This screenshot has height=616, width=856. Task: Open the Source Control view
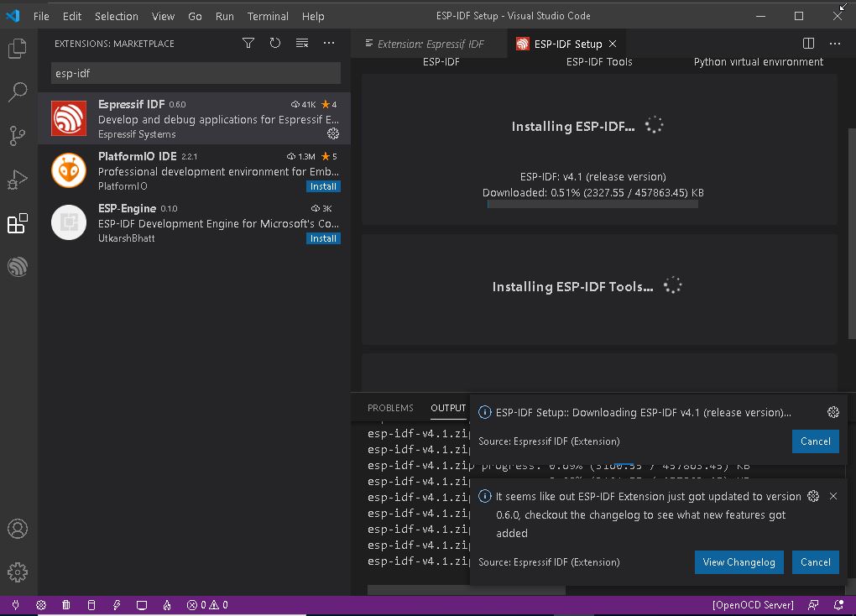pyautogui.click(x=18, y=135)
